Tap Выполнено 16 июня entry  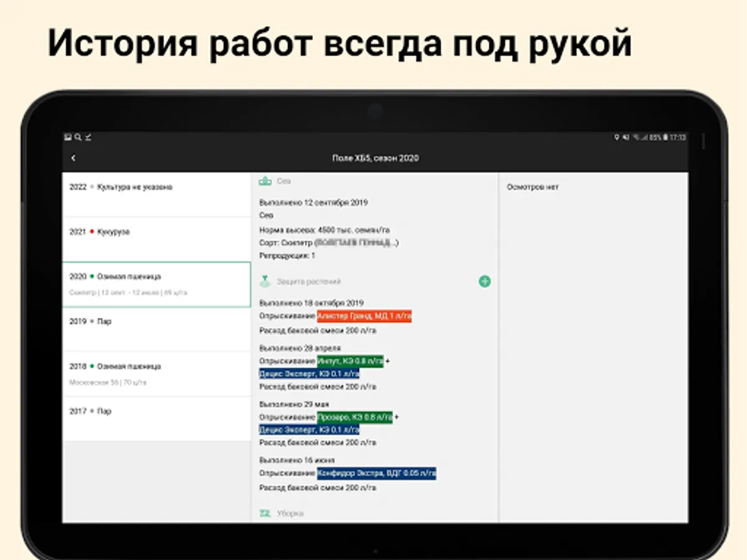tap(296, 460)
